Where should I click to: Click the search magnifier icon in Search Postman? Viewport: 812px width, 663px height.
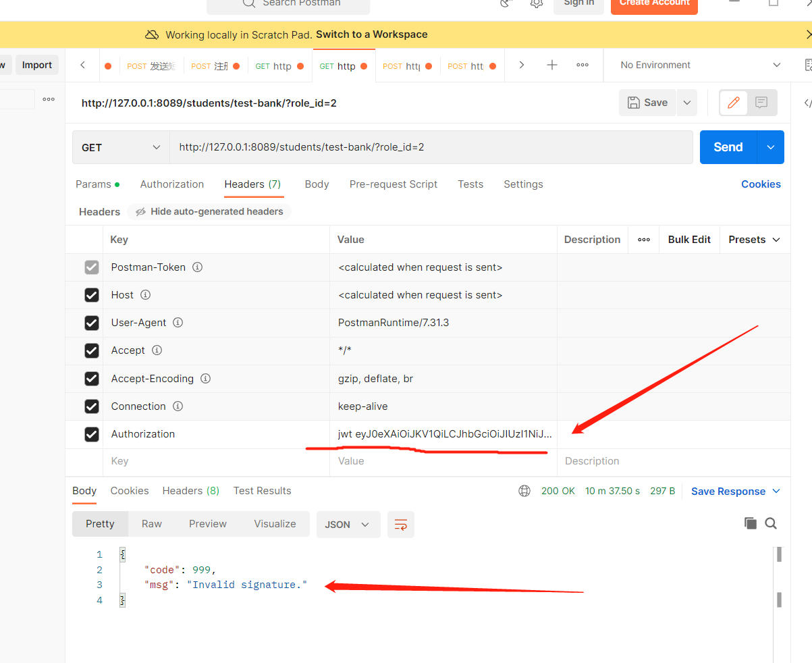(248, 3)
